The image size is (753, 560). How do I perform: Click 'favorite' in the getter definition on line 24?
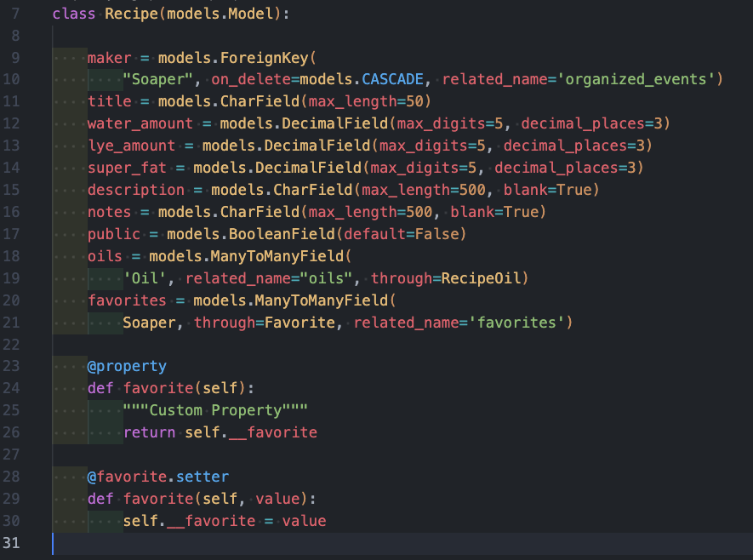coord(157,388)
